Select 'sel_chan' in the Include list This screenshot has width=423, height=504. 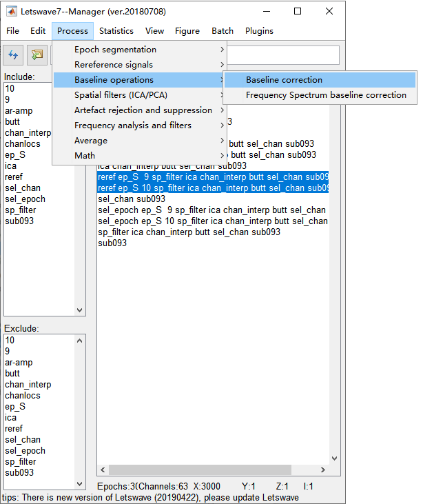pos(23,188)
